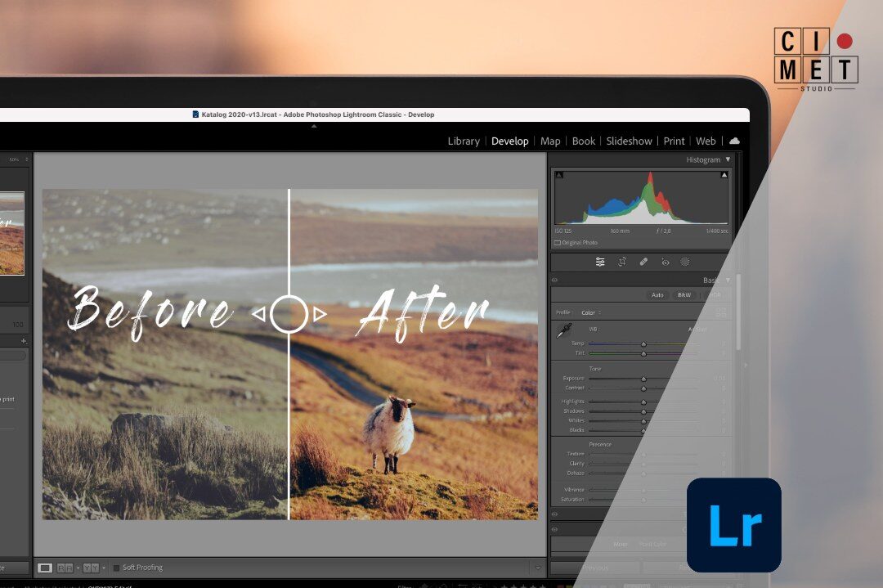Toggle the shadow clipping indicator in histogram
883x588 pixels.
[559, 175]
